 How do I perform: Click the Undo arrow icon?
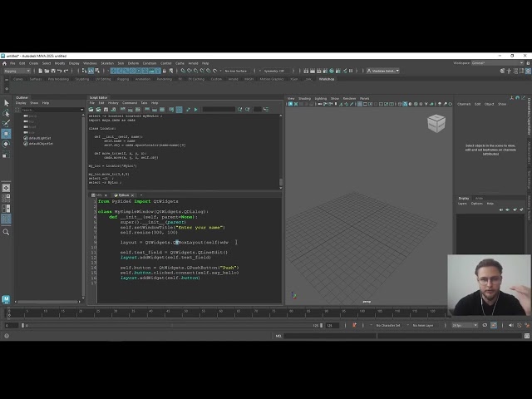(x=59, y=71)
